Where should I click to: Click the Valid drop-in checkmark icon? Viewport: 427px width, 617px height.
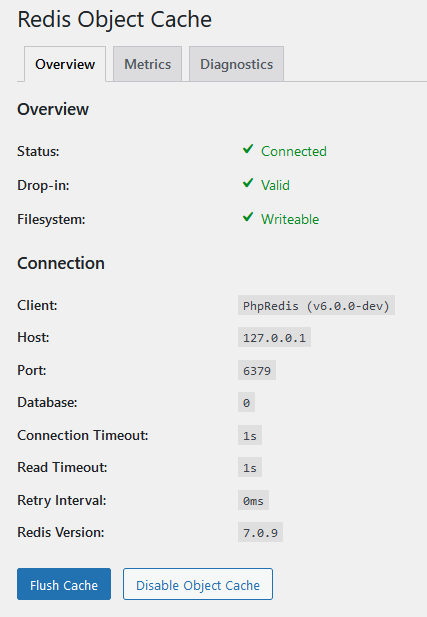pos(248,183)
